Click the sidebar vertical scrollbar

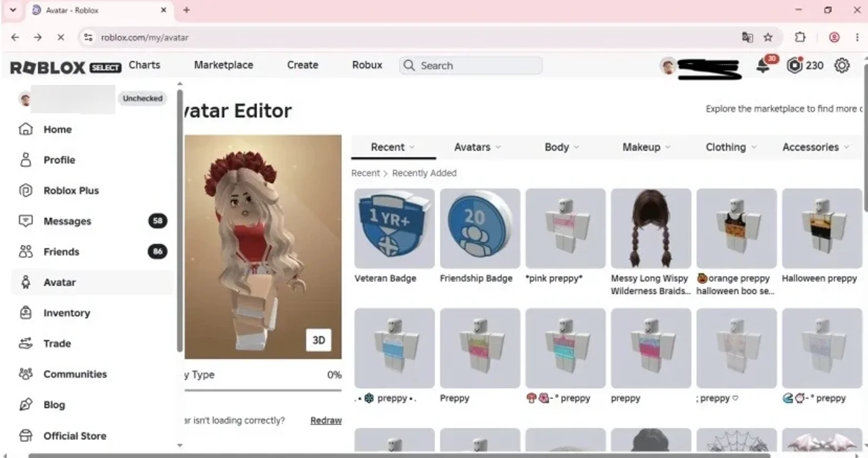point(180,220)
